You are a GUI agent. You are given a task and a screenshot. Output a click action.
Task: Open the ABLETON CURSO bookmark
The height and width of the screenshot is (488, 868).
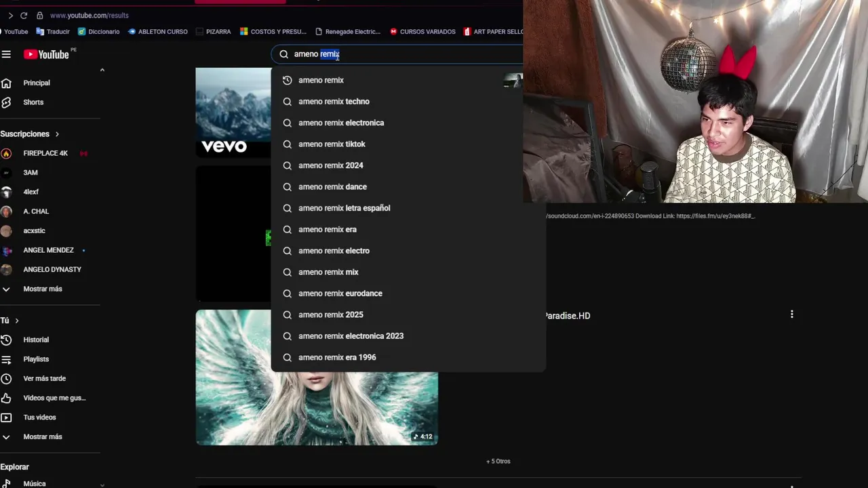(157, 31)
